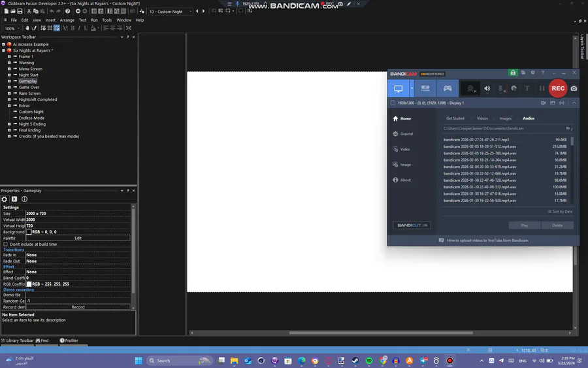
Task: Click the About info tab icon in Properties
Action: [24, 199]
